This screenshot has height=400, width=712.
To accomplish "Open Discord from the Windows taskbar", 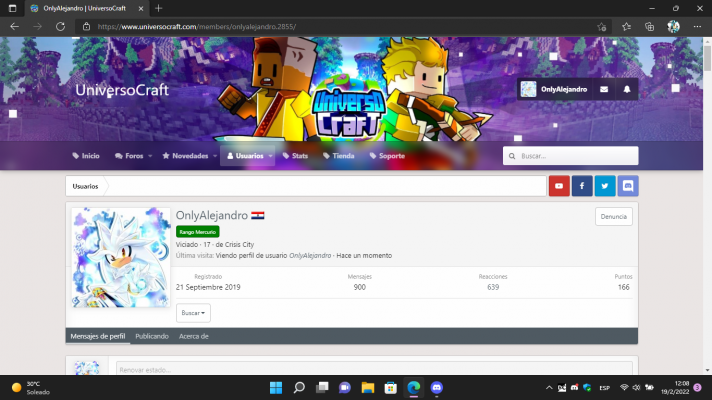I will pyautogui.click(x=436, y=387).
